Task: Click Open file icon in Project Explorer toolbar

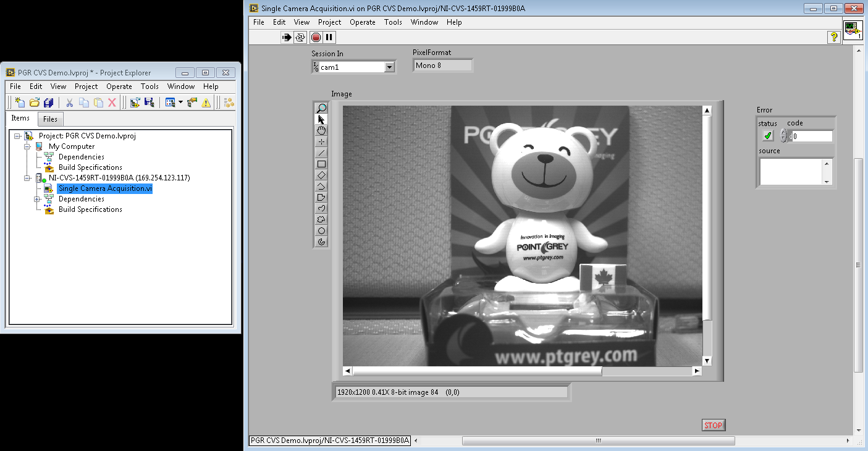Action: click(35, 103)
